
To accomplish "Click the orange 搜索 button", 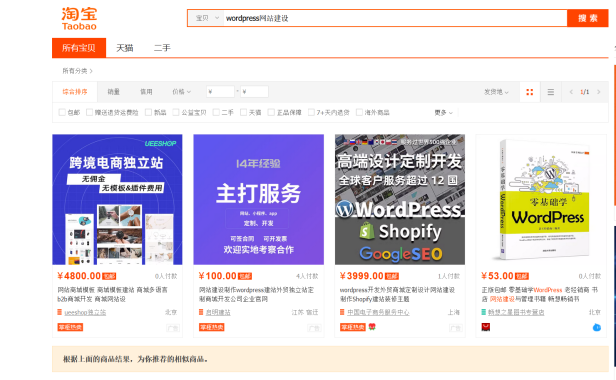I will [588, 18].
